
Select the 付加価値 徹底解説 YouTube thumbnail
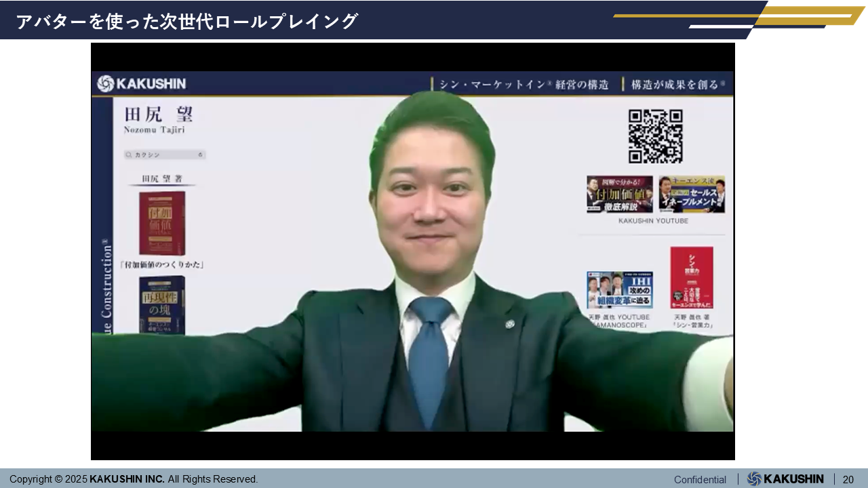[x=620, y=195]
